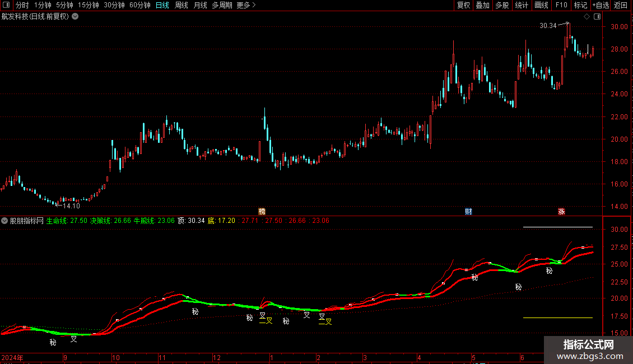
Task: Click the 财 financial marker icon
Action: point(468,212)
